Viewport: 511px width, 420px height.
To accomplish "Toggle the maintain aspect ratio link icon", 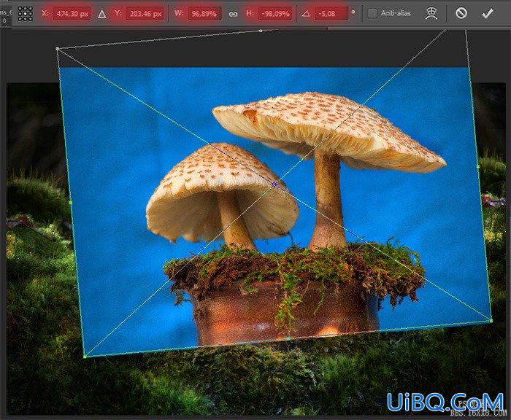I will [233, 14].
